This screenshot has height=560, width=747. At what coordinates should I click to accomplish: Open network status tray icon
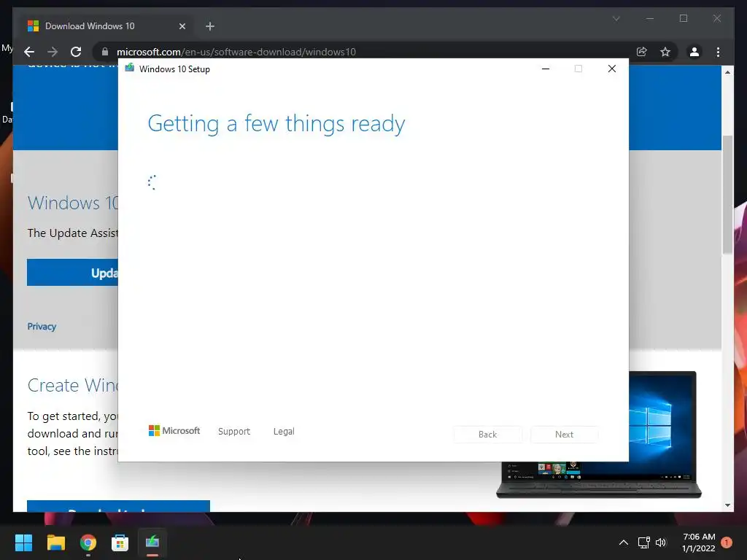643,542
